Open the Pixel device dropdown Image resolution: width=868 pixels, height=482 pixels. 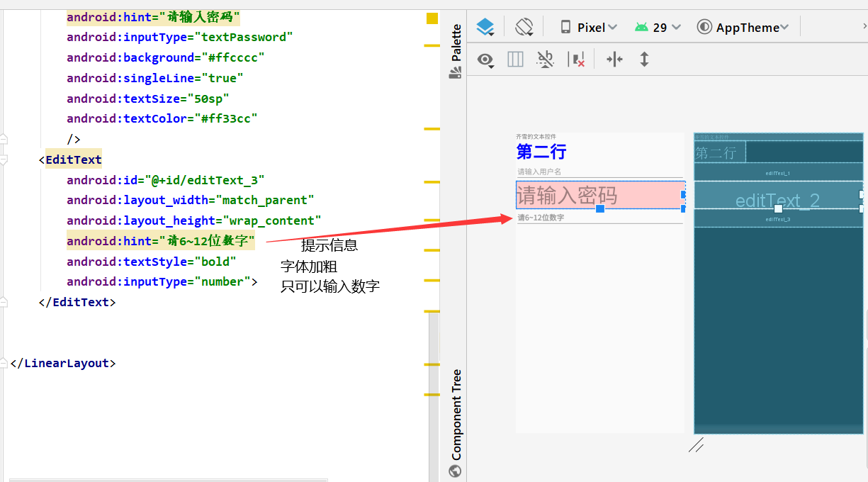(589, 27)
